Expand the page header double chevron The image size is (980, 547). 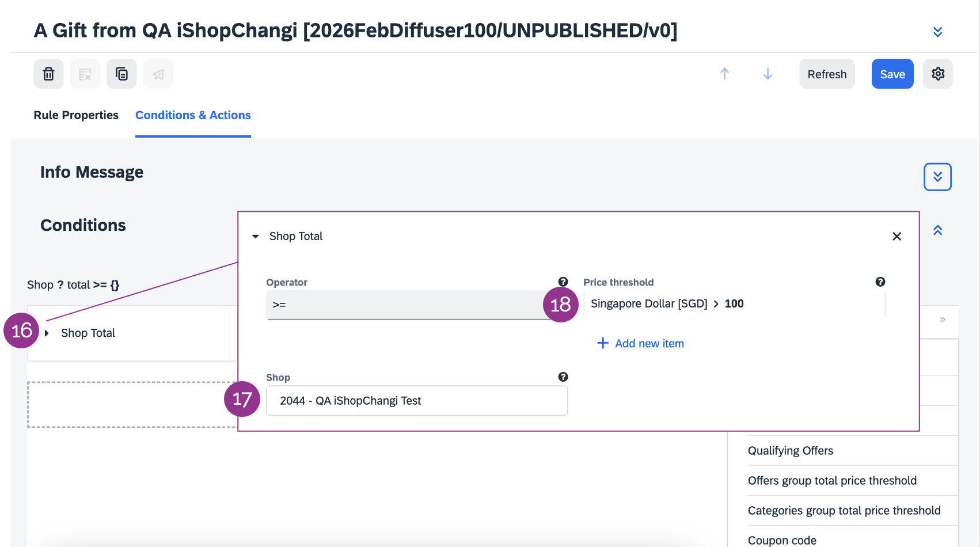point(937,32)
